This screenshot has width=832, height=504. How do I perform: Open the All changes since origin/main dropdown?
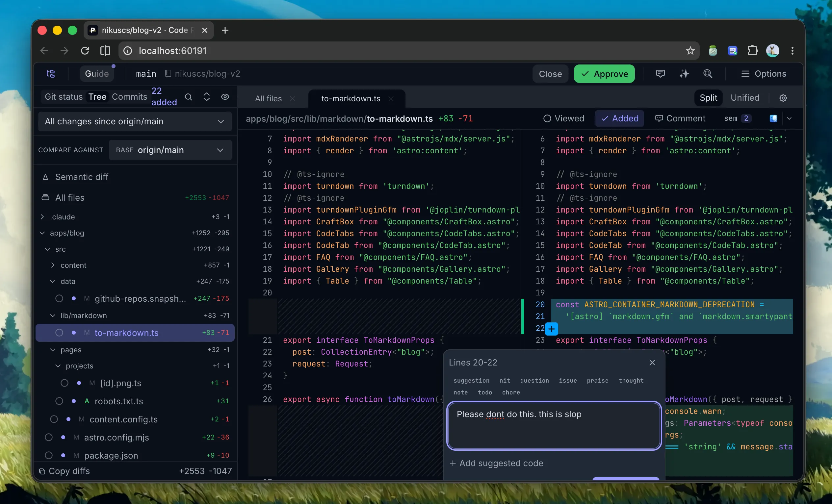coord(135,121)
